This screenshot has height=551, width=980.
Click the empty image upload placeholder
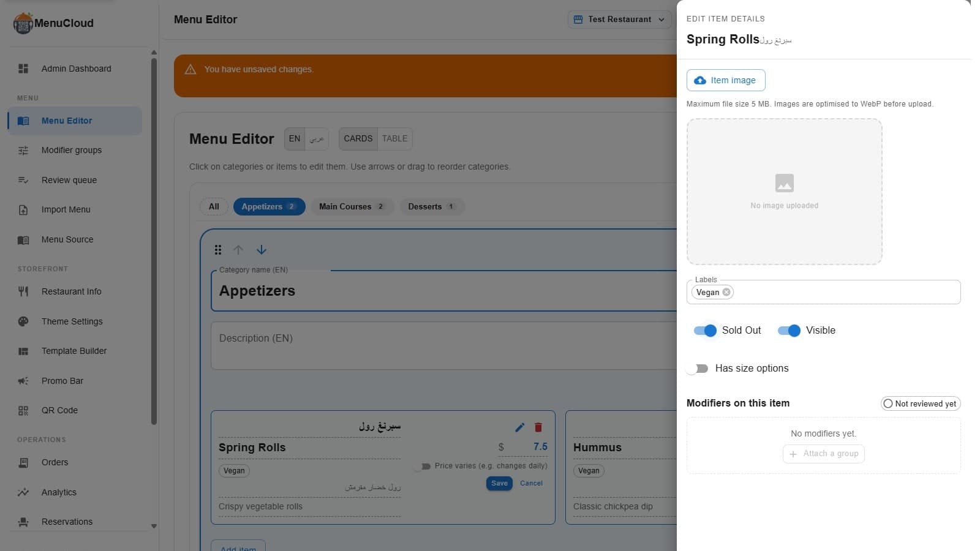click(784, 192)
